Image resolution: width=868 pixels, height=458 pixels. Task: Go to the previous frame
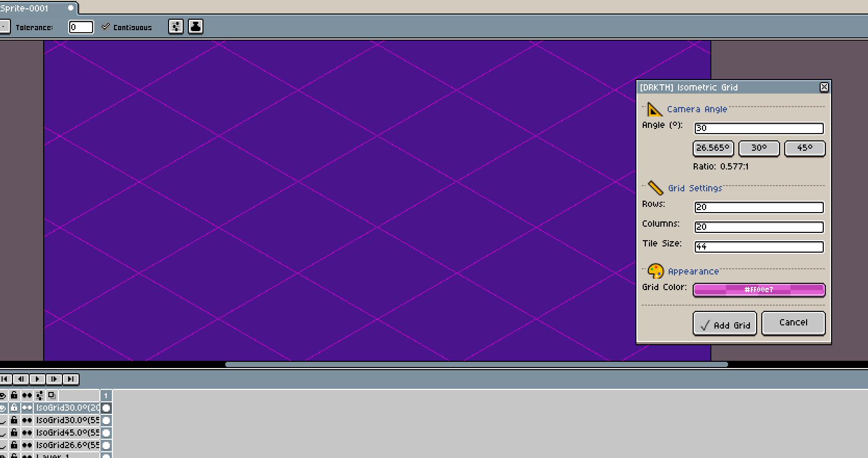(x=21, y=379)
